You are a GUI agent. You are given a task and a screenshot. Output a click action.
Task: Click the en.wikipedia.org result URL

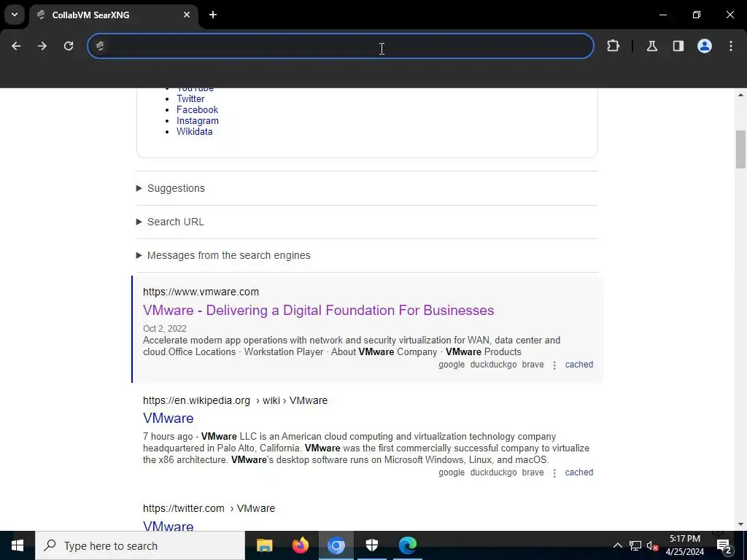click(x=236, y=400)
